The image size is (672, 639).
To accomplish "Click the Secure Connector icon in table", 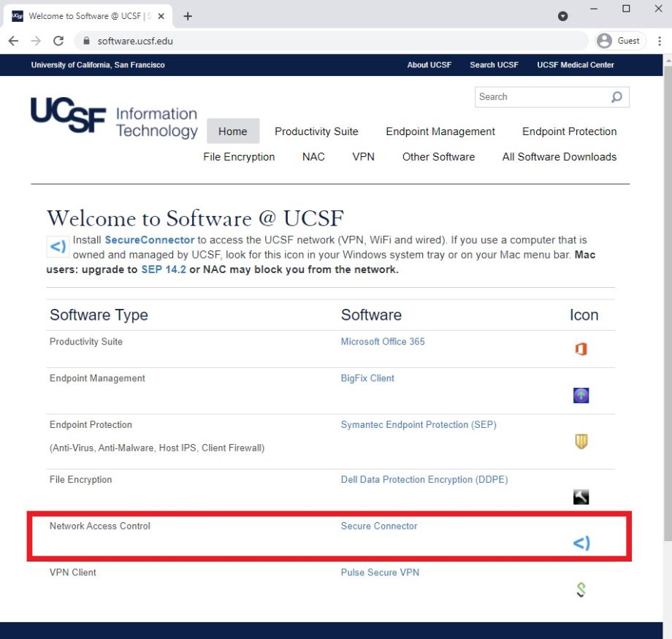I will (x=581, y=543).
